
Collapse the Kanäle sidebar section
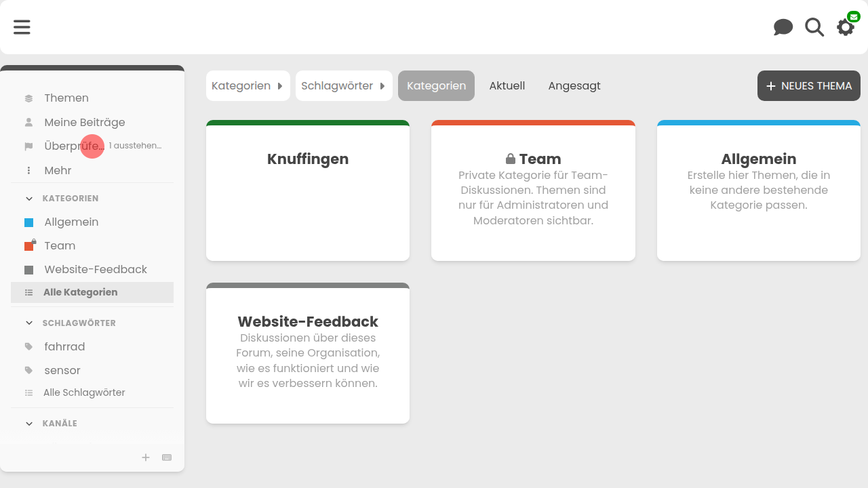29,424
